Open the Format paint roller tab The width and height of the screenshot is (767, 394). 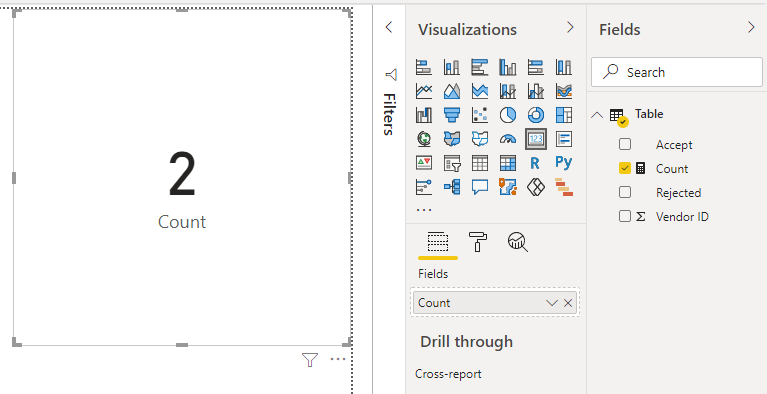pyautogui.click(x=478, y=242)
